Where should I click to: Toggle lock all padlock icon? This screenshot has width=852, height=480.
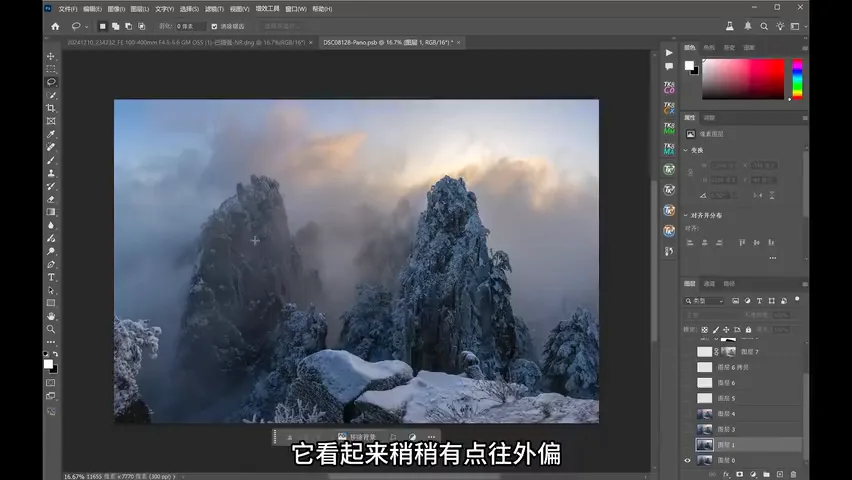[748, 330]
